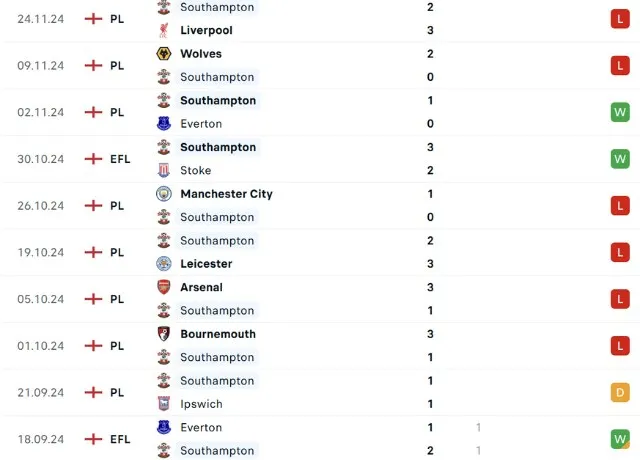Open the Bournemouth team link
The image size is (640, 460).
(x=218, y=334)
